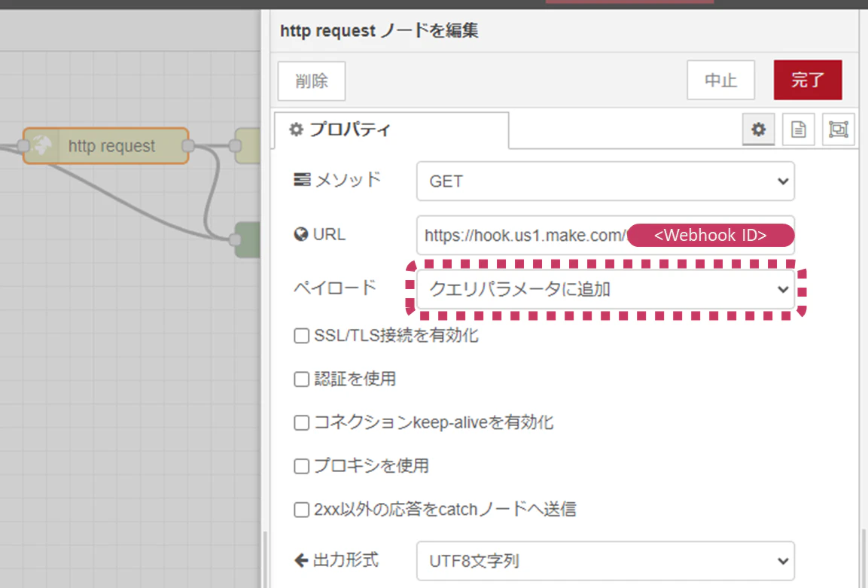Click the ペイロード field label

[335, 288]
